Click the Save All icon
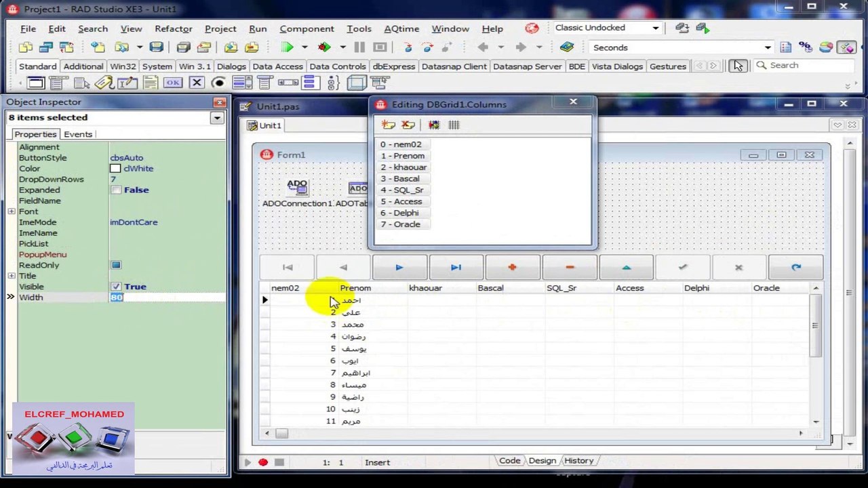Screen dimensions: 868x488 (183, 47)
